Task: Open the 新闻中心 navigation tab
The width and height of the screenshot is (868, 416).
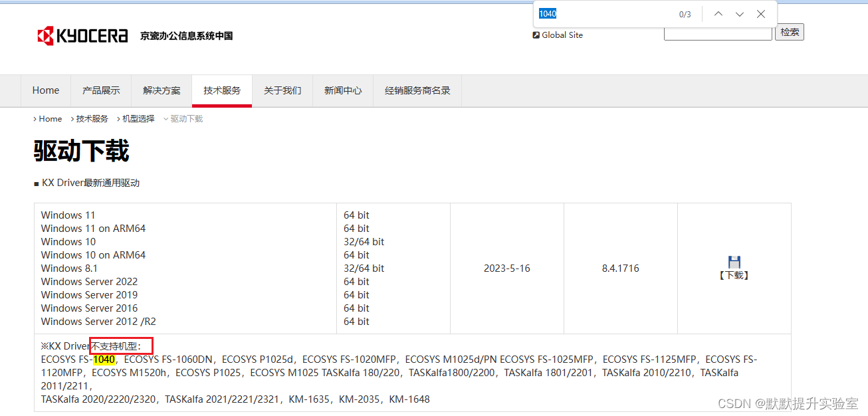Action: pos(343,90)
